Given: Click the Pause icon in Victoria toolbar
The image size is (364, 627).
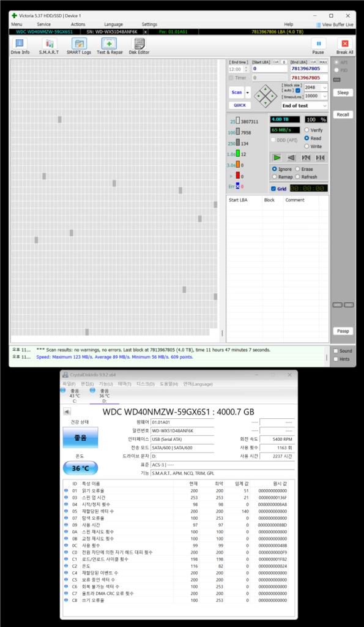Looking at the screenshot, I should coord(319,43).
